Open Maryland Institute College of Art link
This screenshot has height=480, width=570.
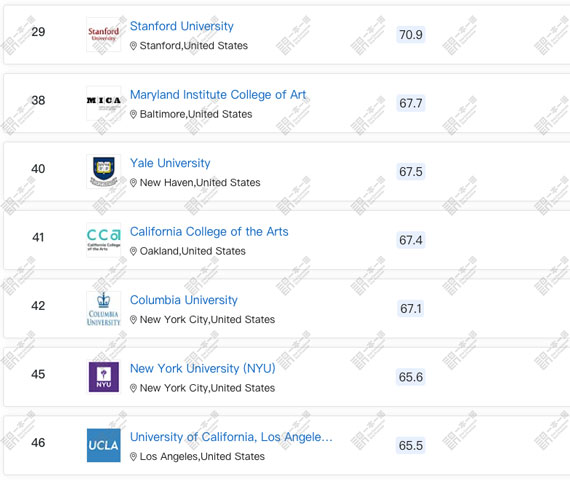218,95
